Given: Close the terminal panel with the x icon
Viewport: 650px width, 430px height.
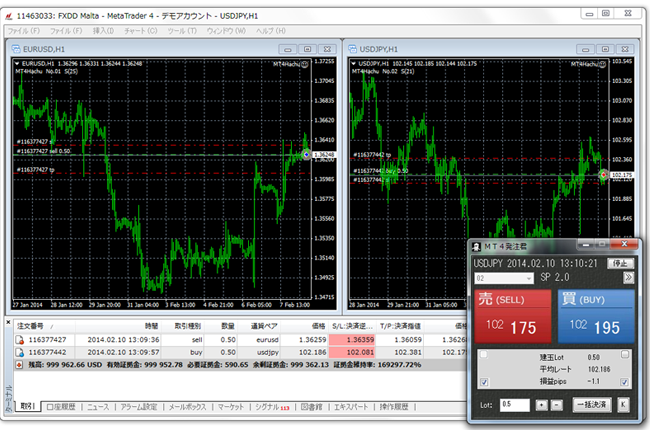Looking at the screenshot, I should coord(8,322).
